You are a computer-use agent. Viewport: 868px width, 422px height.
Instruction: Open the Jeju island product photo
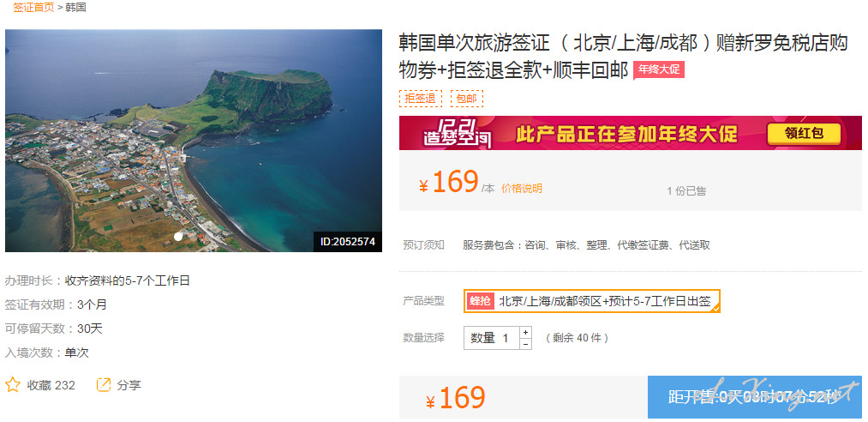[x=194, y=141]
